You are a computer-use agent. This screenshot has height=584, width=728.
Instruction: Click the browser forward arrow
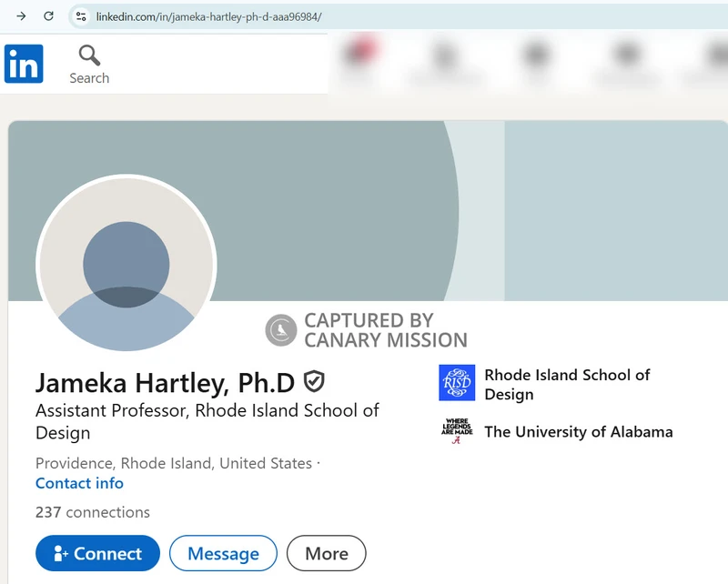pos(21,16)
